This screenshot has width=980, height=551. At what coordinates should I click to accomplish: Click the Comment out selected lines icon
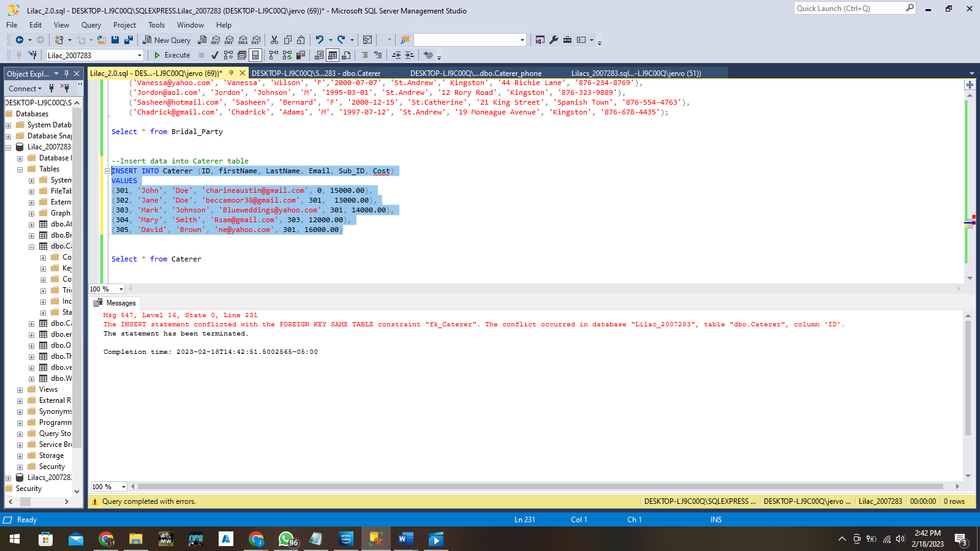[x=364, y=55]
